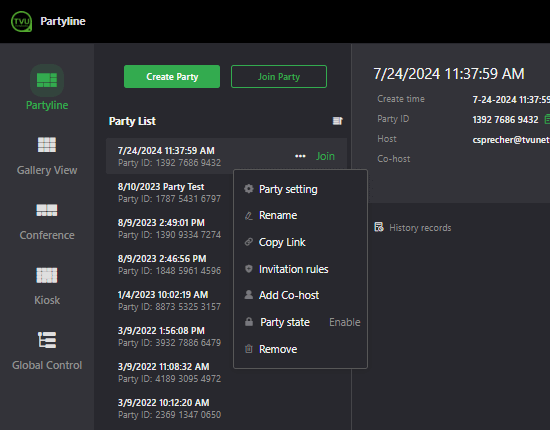Click the Remove trash icon
550x430 pixels.
coord(249,349)
